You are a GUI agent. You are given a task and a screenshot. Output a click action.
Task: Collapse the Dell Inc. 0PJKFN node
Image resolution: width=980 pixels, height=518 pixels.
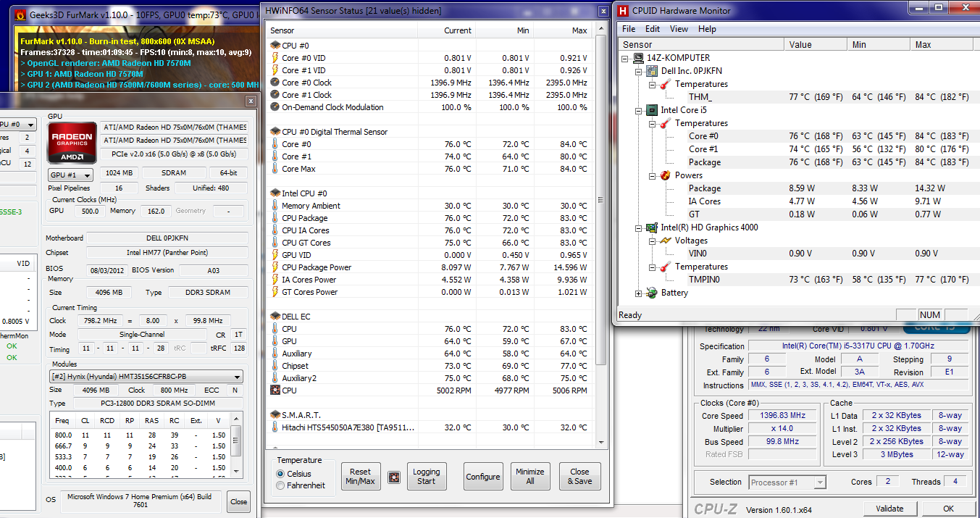pyautogui.click(x=639, y=71)
